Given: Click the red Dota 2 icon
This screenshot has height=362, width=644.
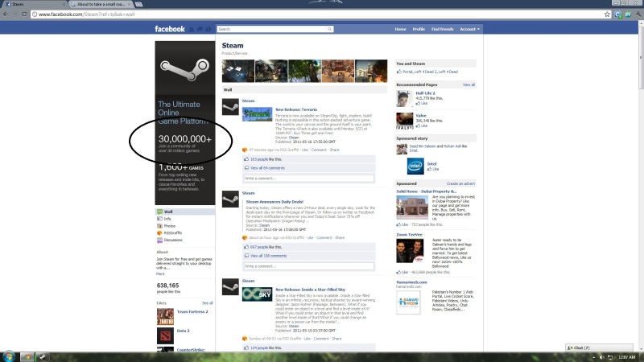Looking at the screenshot, I should tap(165, 335).
